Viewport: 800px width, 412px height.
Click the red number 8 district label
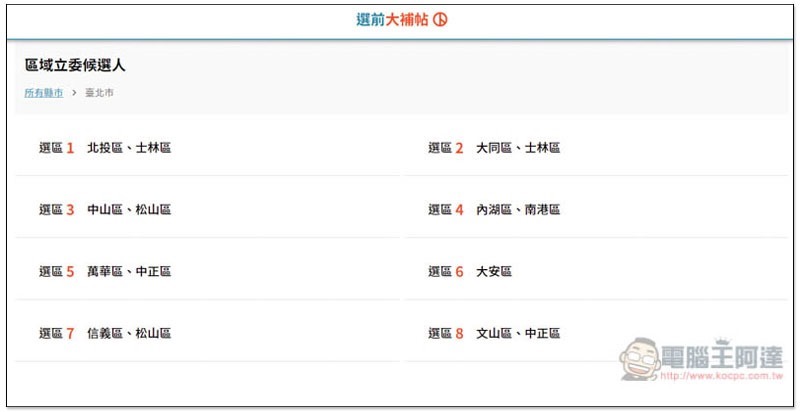(x=460, y=333)
